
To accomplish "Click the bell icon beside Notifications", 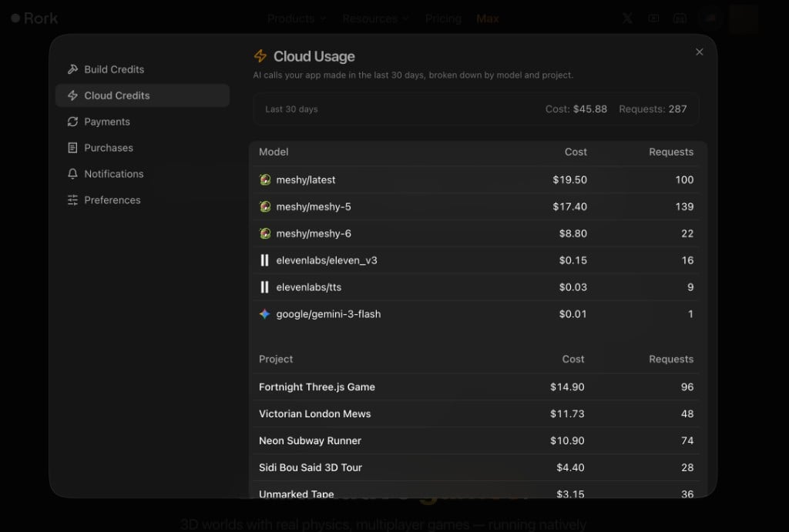I will (73, 174).
